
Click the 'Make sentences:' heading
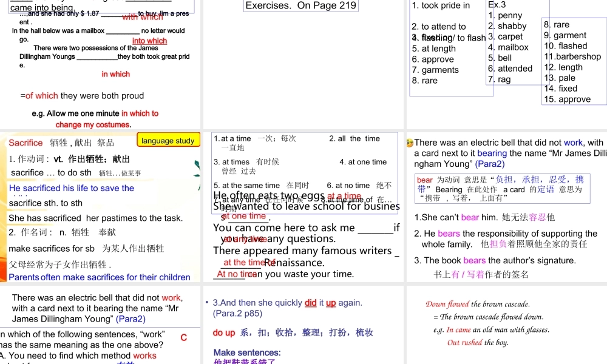click(x=247, y=352)
